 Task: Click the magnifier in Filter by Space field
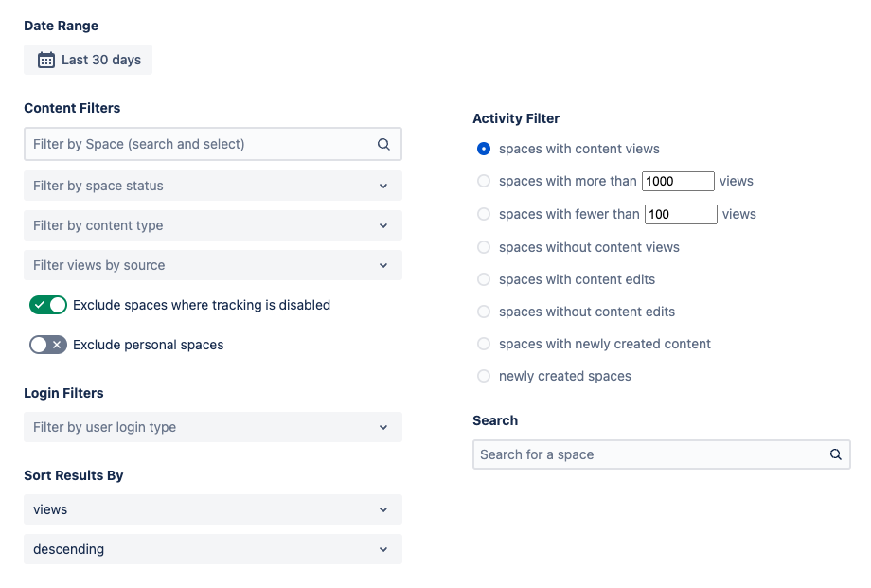tap(383, 145)
